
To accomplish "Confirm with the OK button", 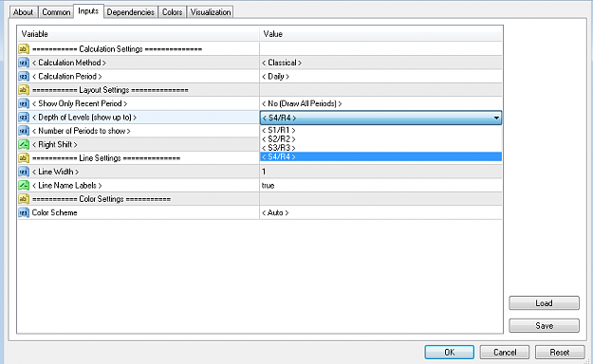I will click(450, 353).
